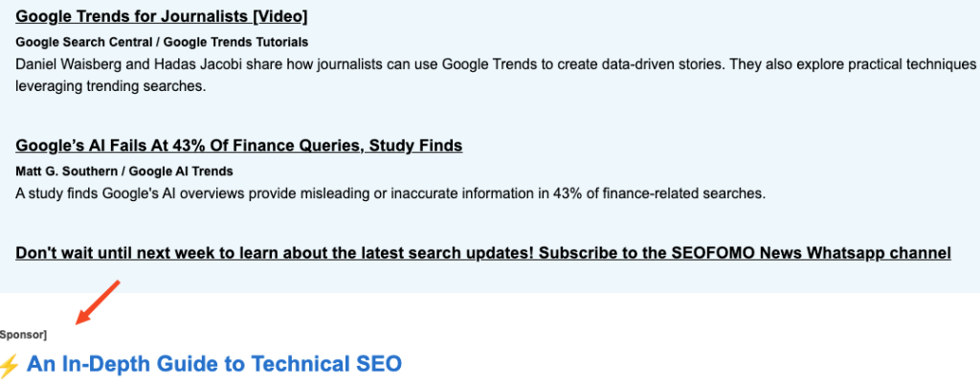
Task: Click the leveraging trending searches line
Action: (x=111, y=86)
